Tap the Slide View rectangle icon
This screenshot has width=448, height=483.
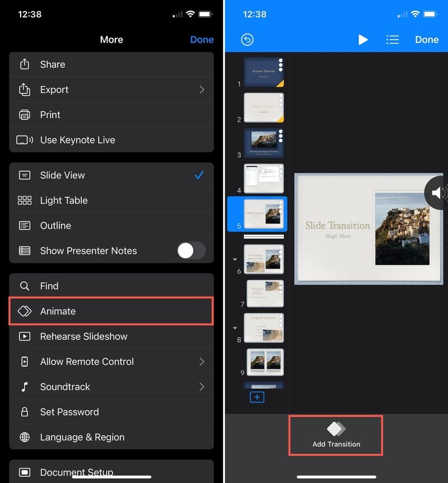click(25, 175)
